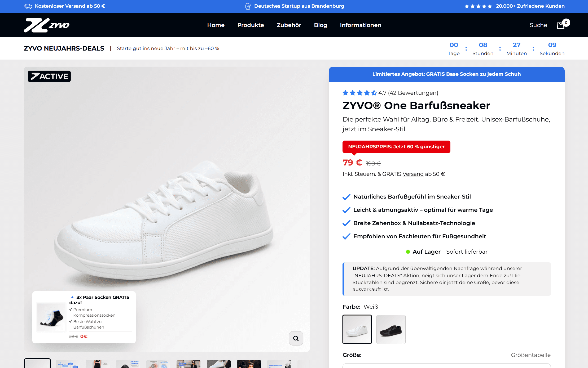Screen dimensions: 588x368
Task: Click the ZACTIVE badge on product image
Action: (x=49, y=77)
